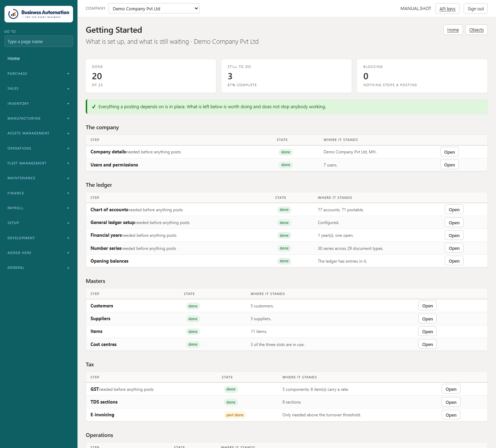Open the Opening balances step
Viewport: 496px width, 448px height.
[454, 261]
